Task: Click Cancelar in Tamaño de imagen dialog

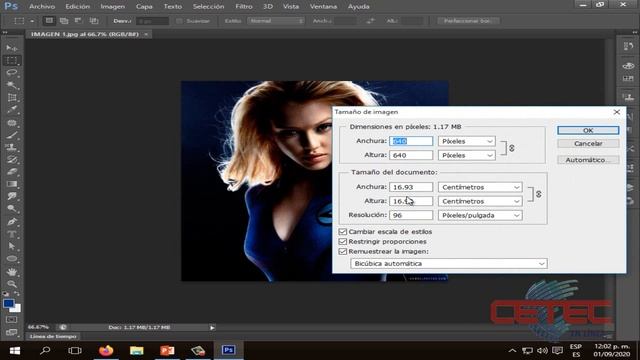Action: [588, 144]
